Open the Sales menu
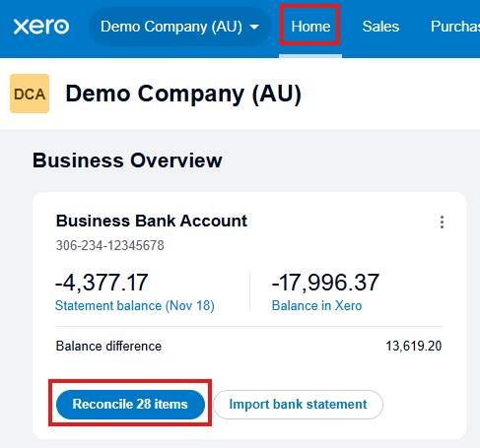The height and width of the screenshot is (448, 480). pos(380,27)
